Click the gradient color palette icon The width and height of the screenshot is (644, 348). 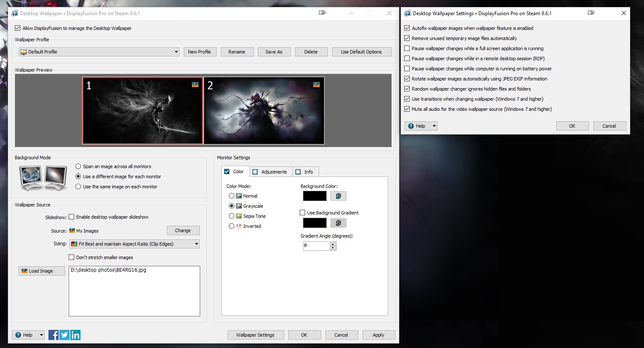[338, 223]
